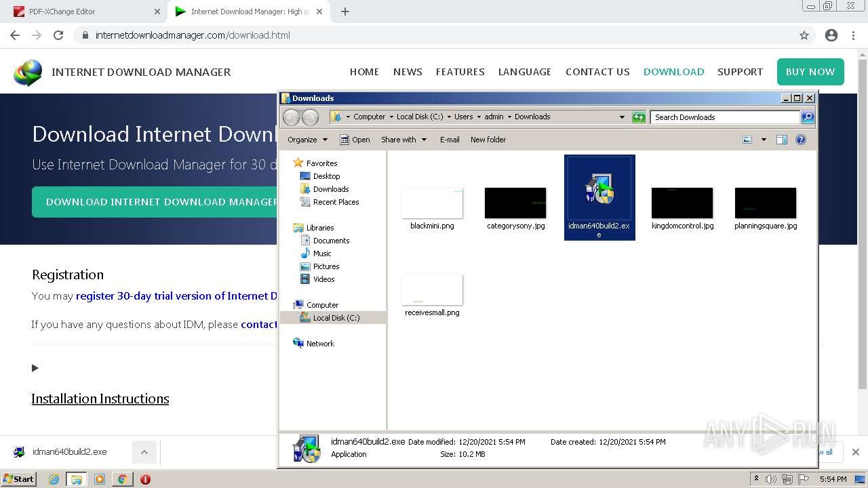Click the Internet Download Manager logo
This screenshot has width=868, height=488.
28,72
